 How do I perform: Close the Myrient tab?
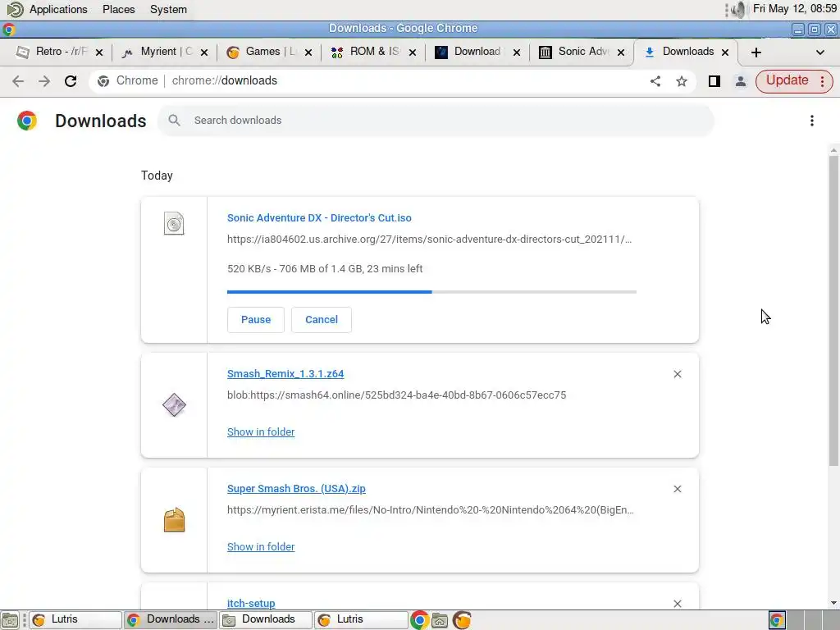click(204, 52)
